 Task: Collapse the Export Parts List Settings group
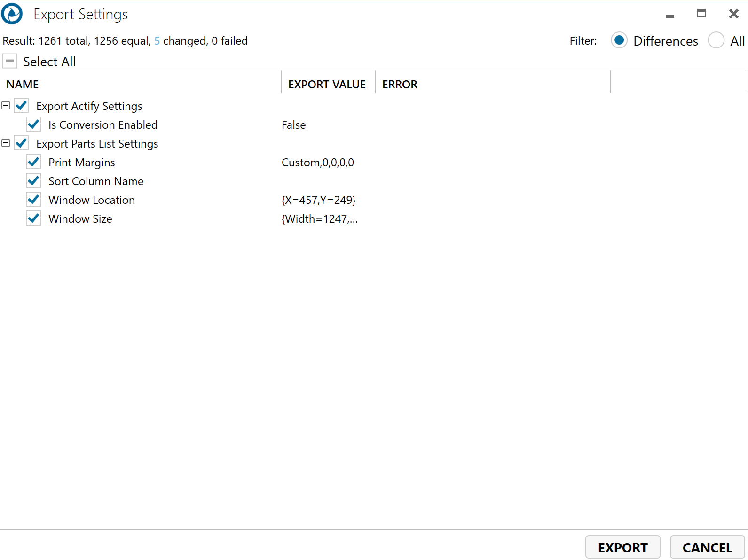coord(6,143)
